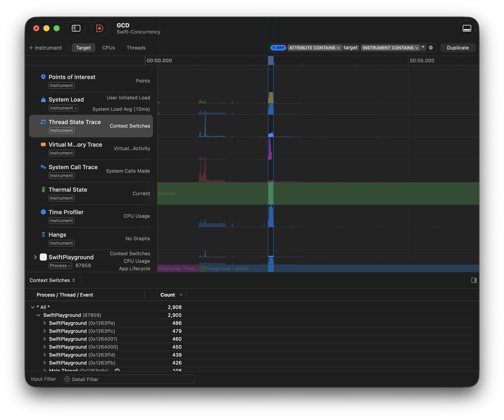Screen dimensions: 504x420
Task: Open System Load Instrument dropdown tag
Action: [63, 108]
